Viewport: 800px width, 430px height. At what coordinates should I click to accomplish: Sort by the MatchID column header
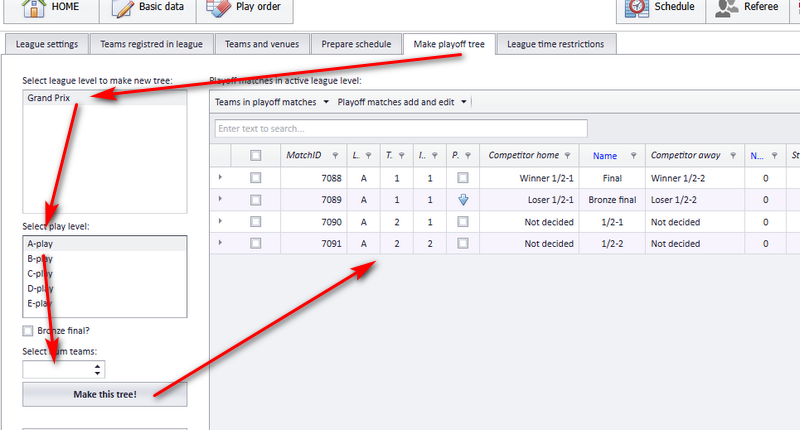pos(304,155)
